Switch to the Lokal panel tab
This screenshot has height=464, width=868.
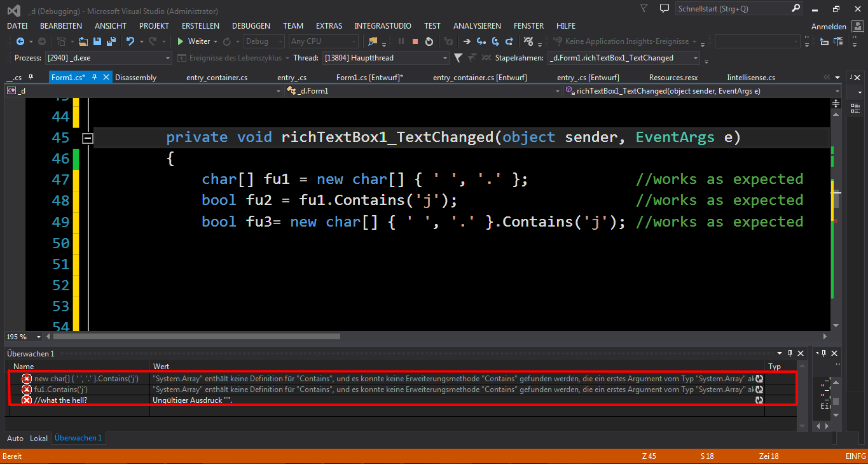click(39, 439)
